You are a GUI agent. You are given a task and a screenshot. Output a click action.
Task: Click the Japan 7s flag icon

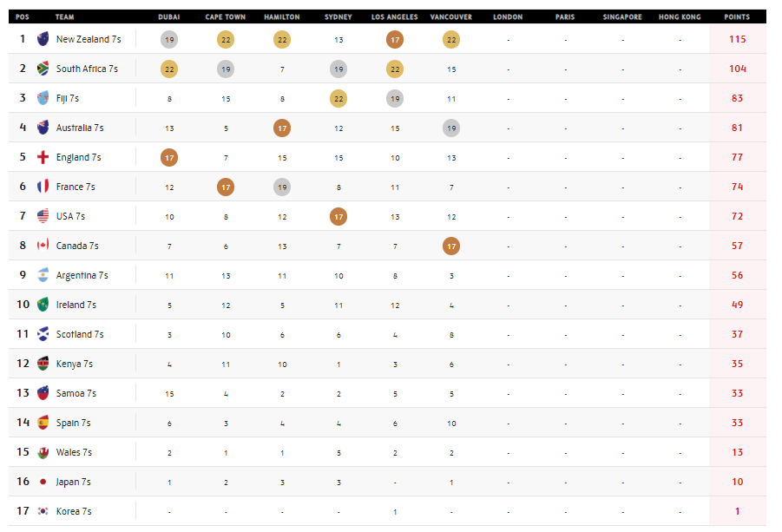click(x=43, y=482)
